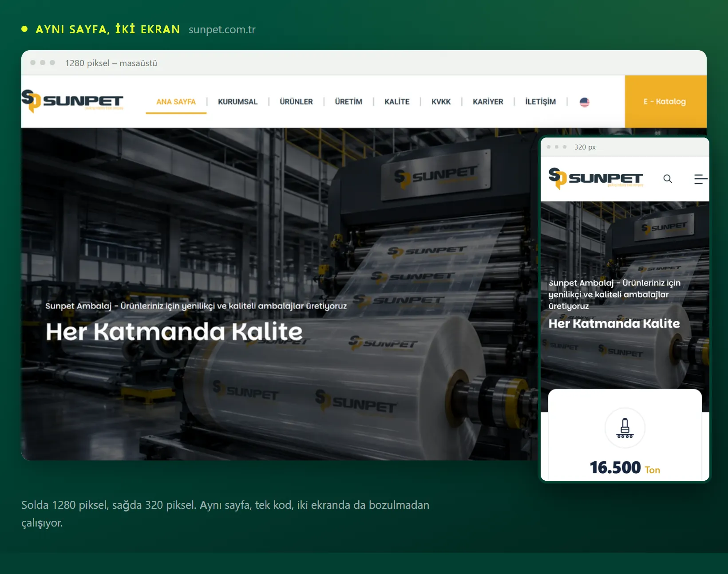Open KALİTE menu item
Screen dimensions: 728x574
397,102
